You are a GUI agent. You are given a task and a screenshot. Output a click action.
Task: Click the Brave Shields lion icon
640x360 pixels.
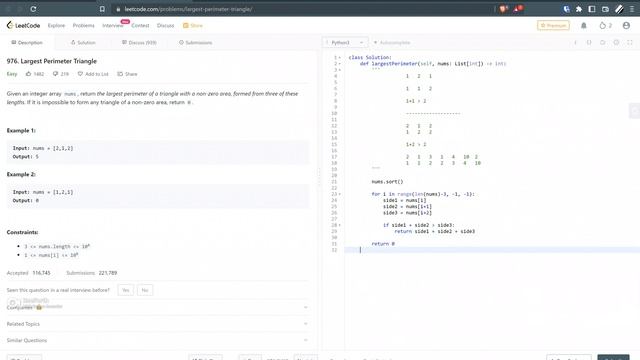pos(503,9)
